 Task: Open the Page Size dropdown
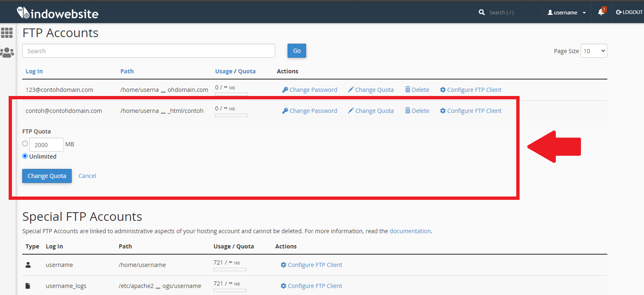click(x=593, y=51)
